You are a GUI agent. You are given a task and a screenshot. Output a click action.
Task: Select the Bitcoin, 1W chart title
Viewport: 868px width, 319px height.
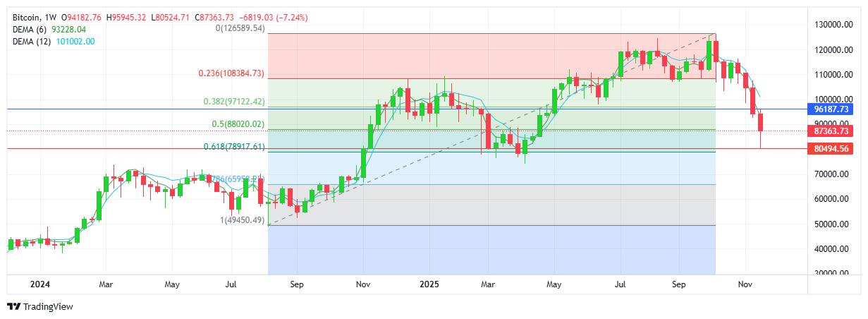point(35,16)
